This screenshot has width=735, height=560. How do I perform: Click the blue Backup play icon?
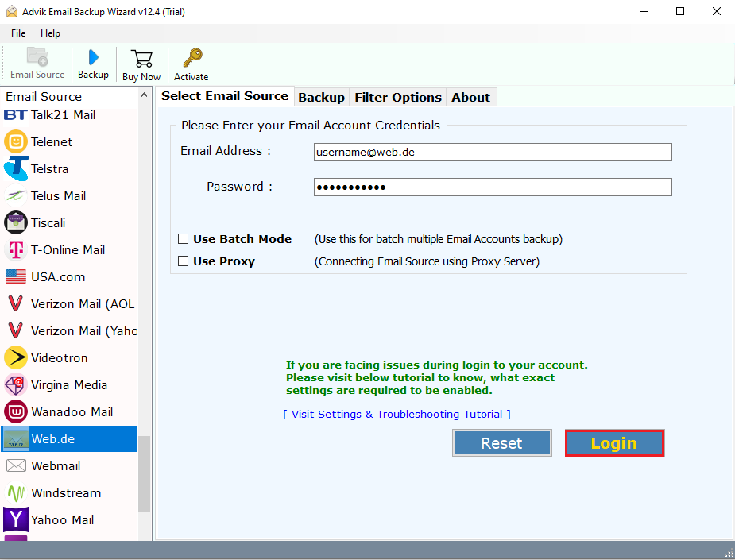click(93, 57)
